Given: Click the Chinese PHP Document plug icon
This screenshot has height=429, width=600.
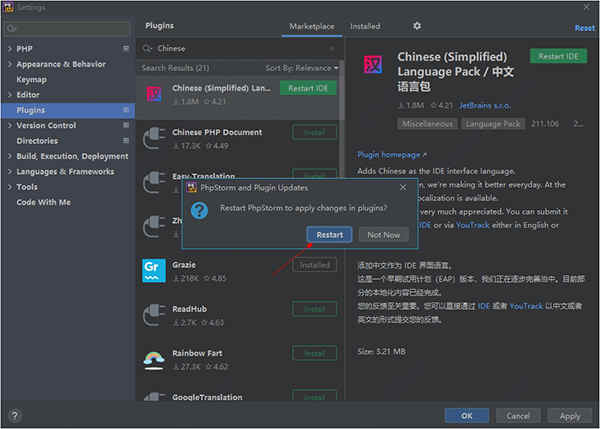Looking at the screenshot, I should (x=154, y=139).
